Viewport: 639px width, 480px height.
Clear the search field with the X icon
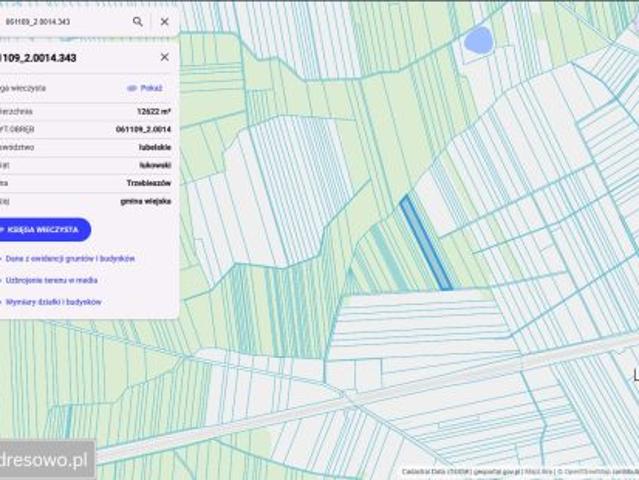click(x=165, y=22)
